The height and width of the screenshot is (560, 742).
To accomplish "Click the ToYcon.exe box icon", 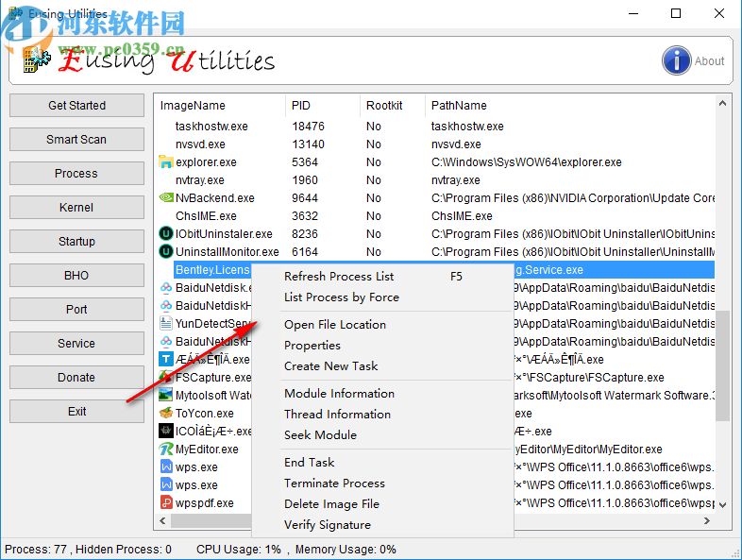I will 165,413.
